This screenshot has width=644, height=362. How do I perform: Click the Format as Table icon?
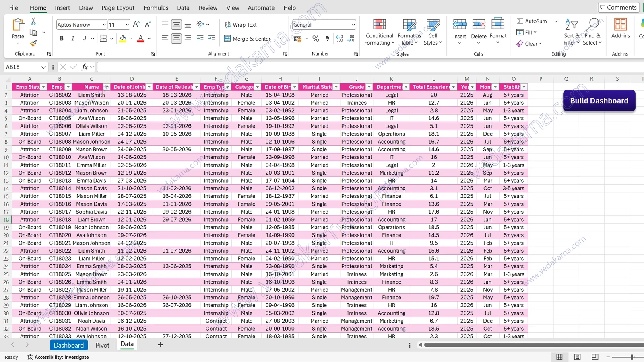tap(409, 25)
